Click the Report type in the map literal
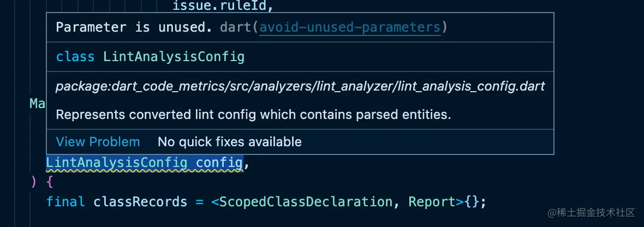This screenshot has width=644, height=227. pyautogui.click(x=432, y=201)
